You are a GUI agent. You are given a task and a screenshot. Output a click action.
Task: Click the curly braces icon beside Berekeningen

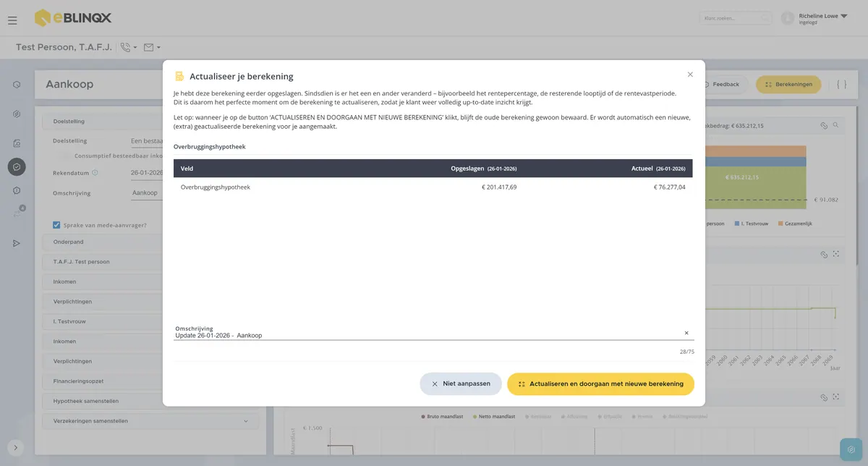click(x=841, y=85)
